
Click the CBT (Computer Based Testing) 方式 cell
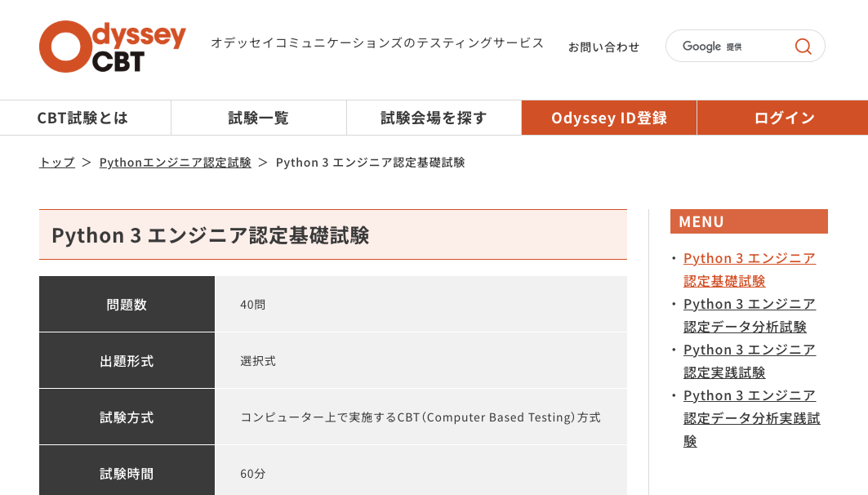click(421, 417)
